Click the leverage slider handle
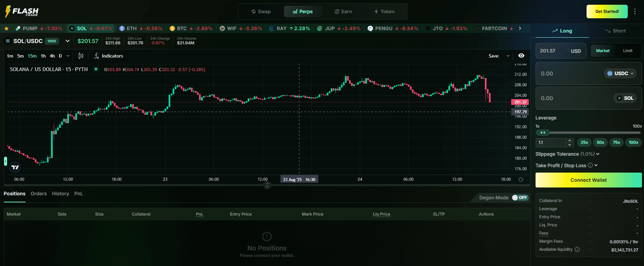The height and width of the screenshot is (266, 644). 543,133
